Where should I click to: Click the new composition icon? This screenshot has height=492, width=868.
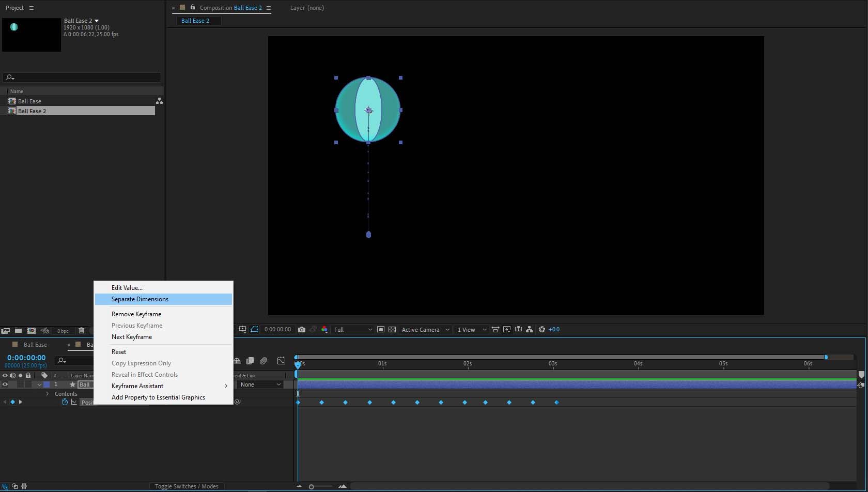pyautogui.click(x=31, y=331)
